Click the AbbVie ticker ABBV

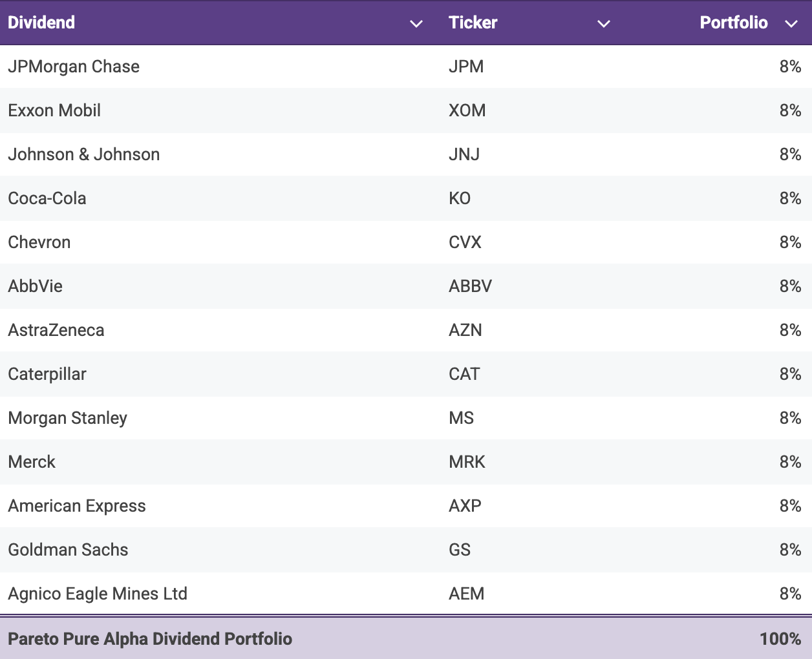[x=470, y=286]
